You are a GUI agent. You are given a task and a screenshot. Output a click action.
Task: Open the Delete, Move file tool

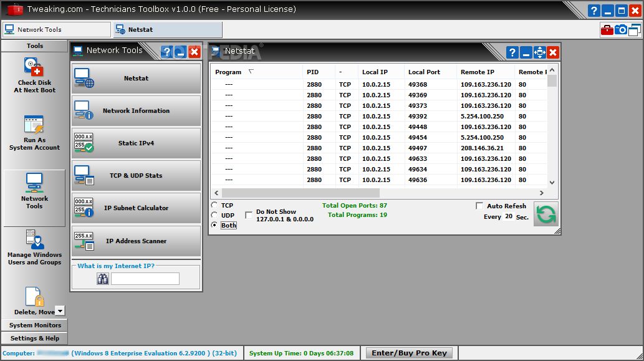(34, 301)
